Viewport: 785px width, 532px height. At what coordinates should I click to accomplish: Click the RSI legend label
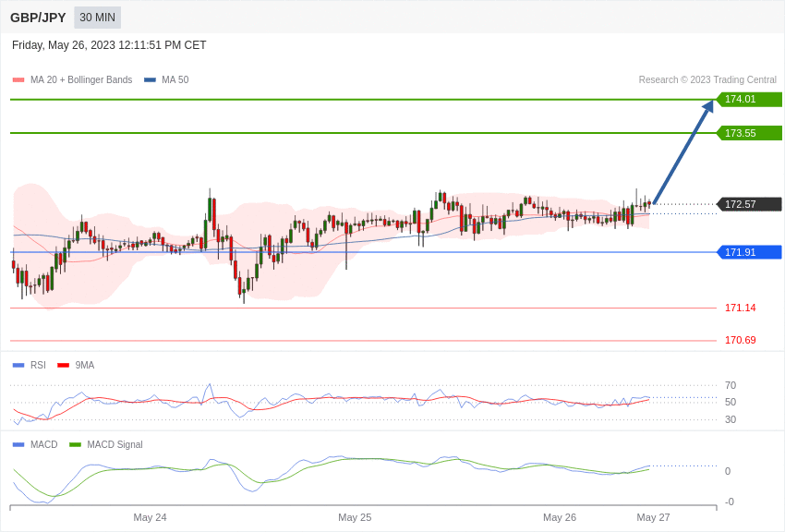pyautogui.click(x=38, y=366)
